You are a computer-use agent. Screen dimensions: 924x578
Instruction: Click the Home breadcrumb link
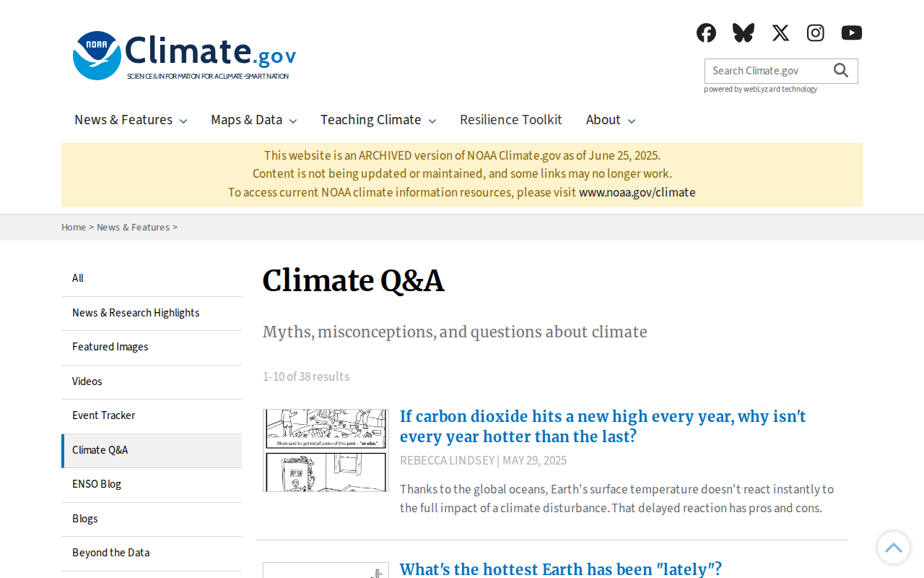click(x=74, y=227)
